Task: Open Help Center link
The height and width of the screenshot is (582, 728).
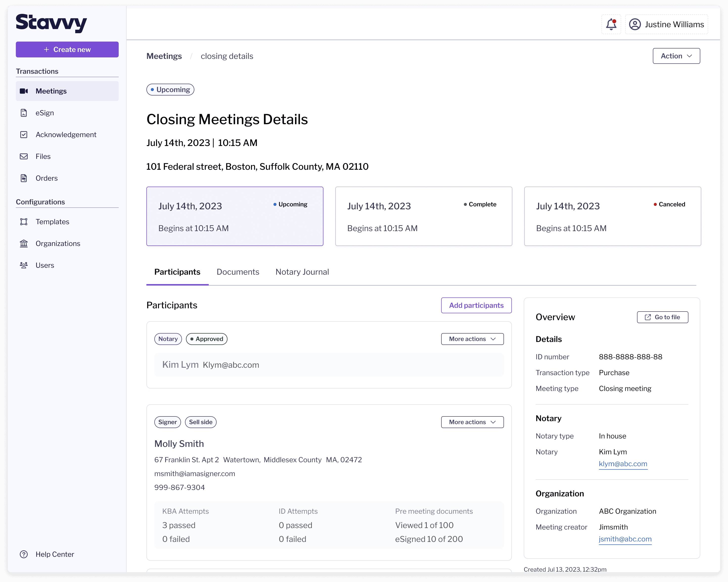Action: (x=55, y=554)
